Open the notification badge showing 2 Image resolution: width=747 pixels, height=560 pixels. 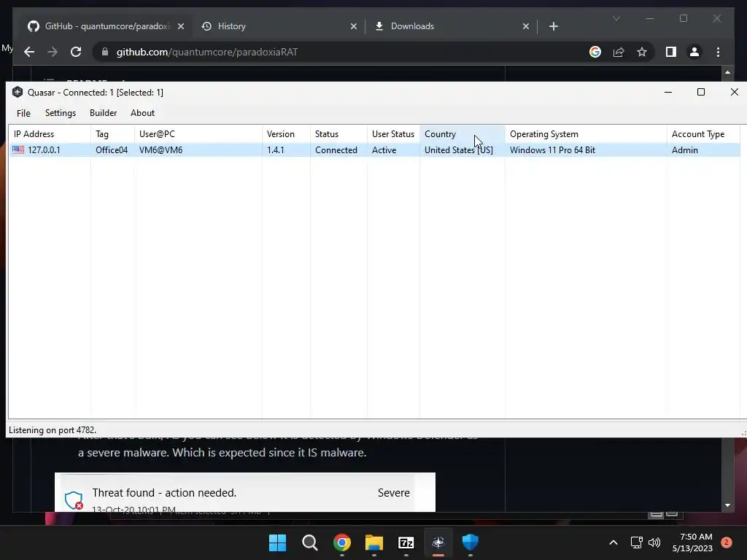pyautogui.click(x=726, y=542)
